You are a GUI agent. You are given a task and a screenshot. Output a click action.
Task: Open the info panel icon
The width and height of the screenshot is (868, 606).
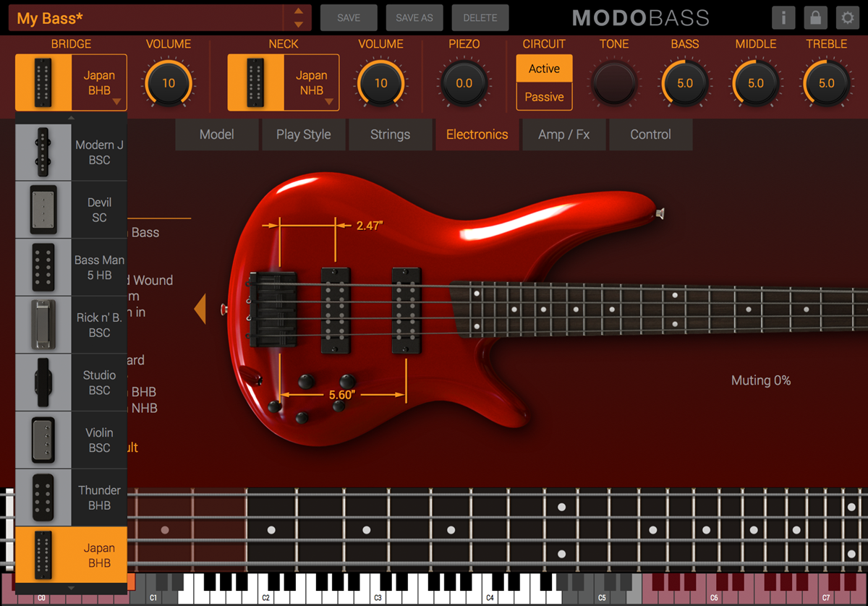[783, 17]
